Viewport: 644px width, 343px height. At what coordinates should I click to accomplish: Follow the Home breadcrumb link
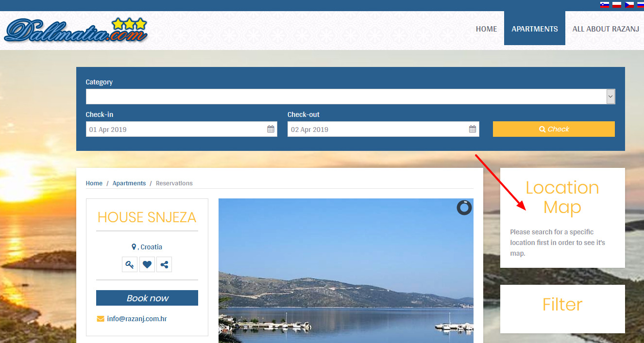coord(94,183)
